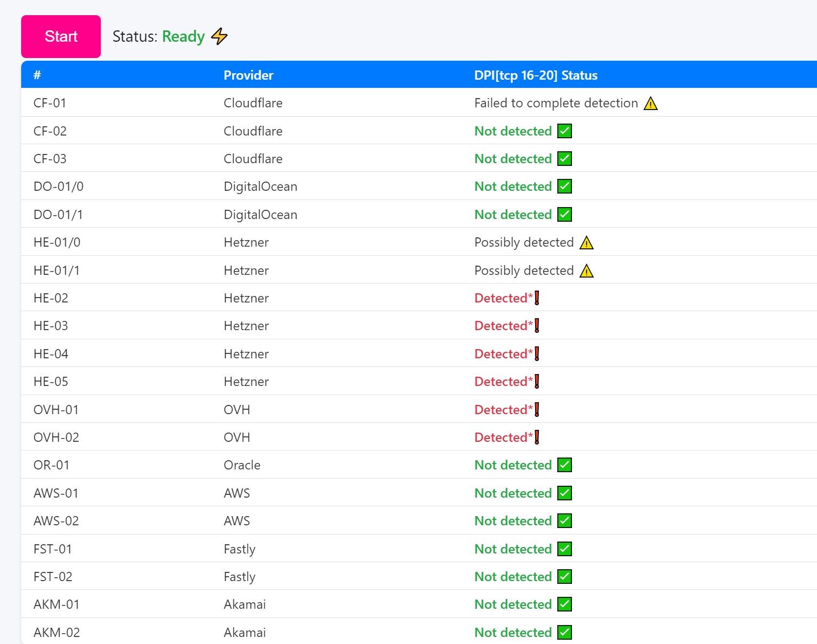Image resolution: width=817 pixels, height=644 pixels.
Task: Click the warning triangle in the CF-01 row
Action: (x=651, y=103)
